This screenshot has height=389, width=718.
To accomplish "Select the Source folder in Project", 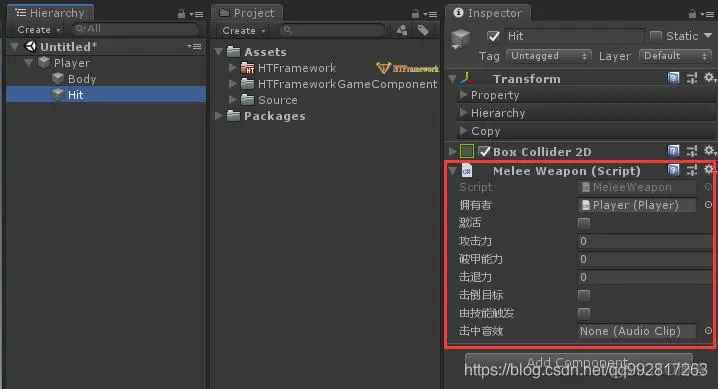I will click(x=277, y=100).
